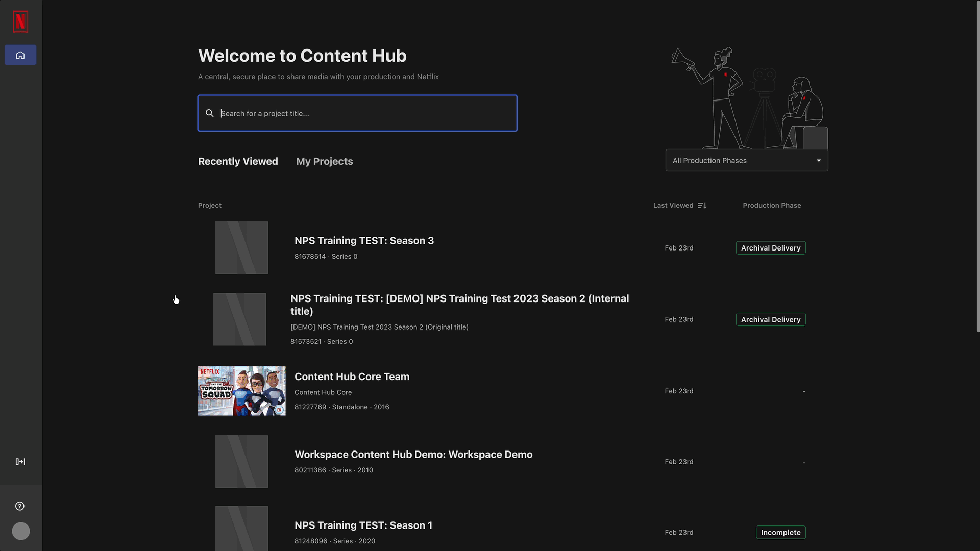Click Archival Delivery badge for Season 3
Image resolution: width=980 pixels, height=551 pixels.
(770, 248)
